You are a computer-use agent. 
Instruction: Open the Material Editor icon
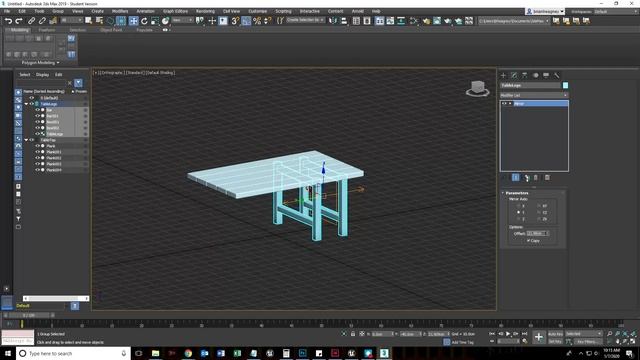413,21
